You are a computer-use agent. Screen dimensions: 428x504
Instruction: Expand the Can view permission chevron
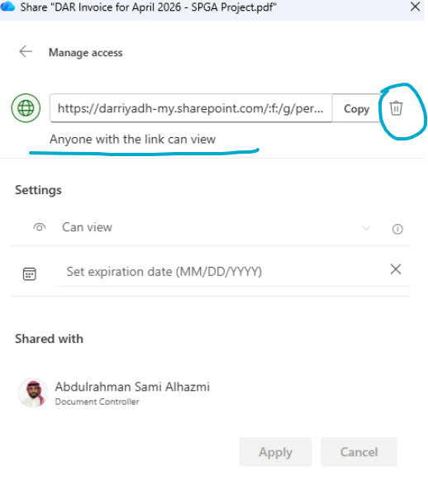366,228
